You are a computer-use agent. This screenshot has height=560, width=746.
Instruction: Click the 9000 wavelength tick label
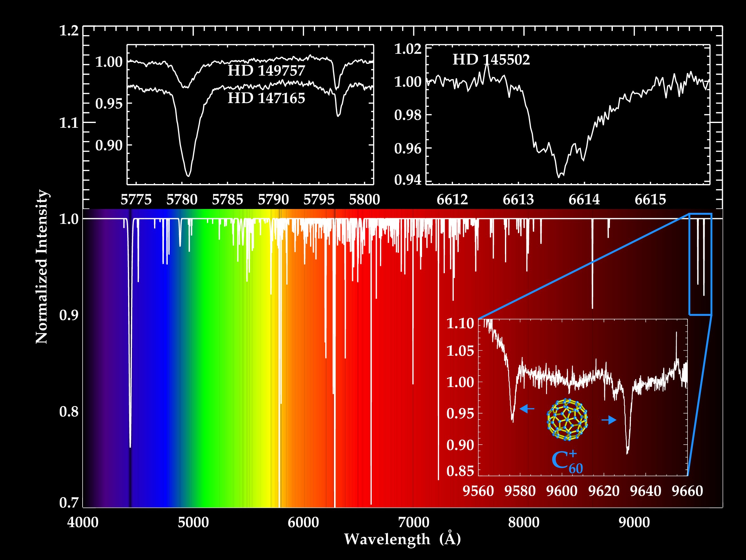[634, 522]
